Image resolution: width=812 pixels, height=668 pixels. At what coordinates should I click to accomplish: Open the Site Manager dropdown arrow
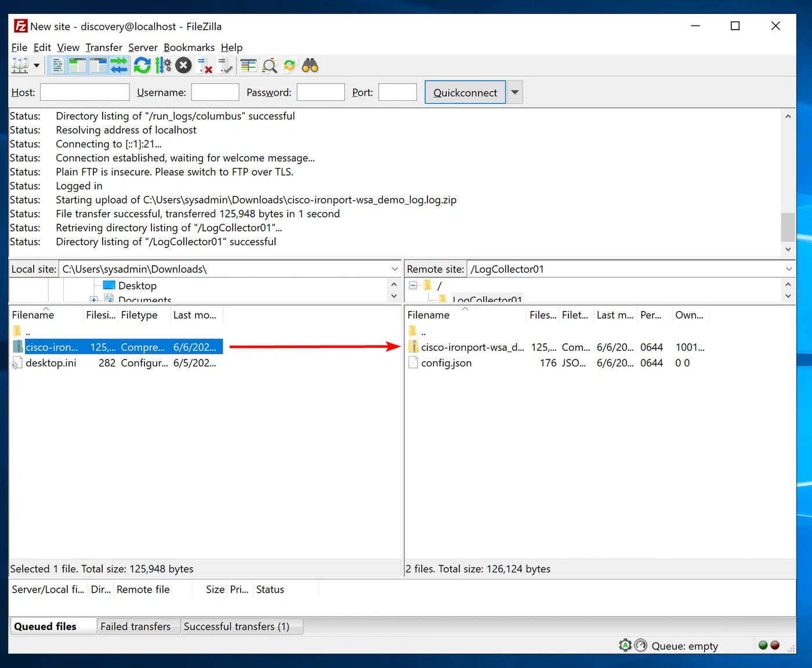tap(37, 66)
